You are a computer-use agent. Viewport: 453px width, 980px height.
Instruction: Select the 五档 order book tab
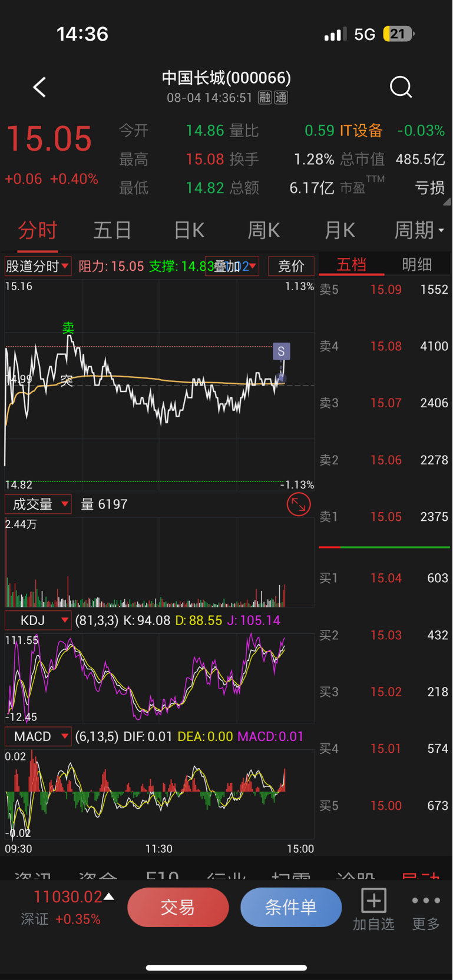click(352, 265)
